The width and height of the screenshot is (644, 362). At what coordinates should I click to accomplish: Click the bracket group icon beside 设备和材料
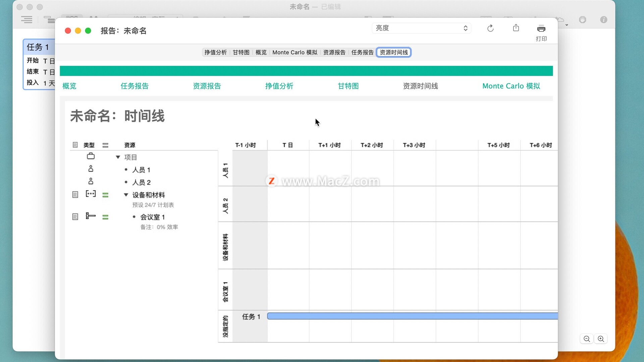[91, 194]
